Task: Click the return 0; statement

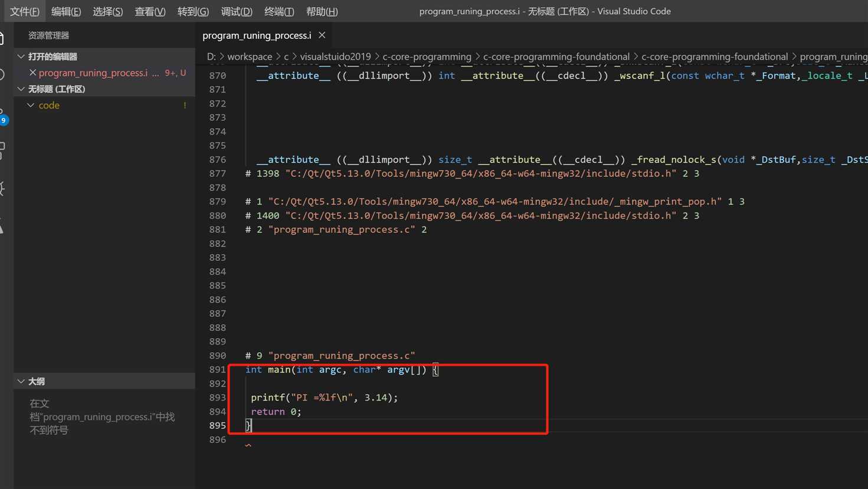Action: tap(276, 412)
